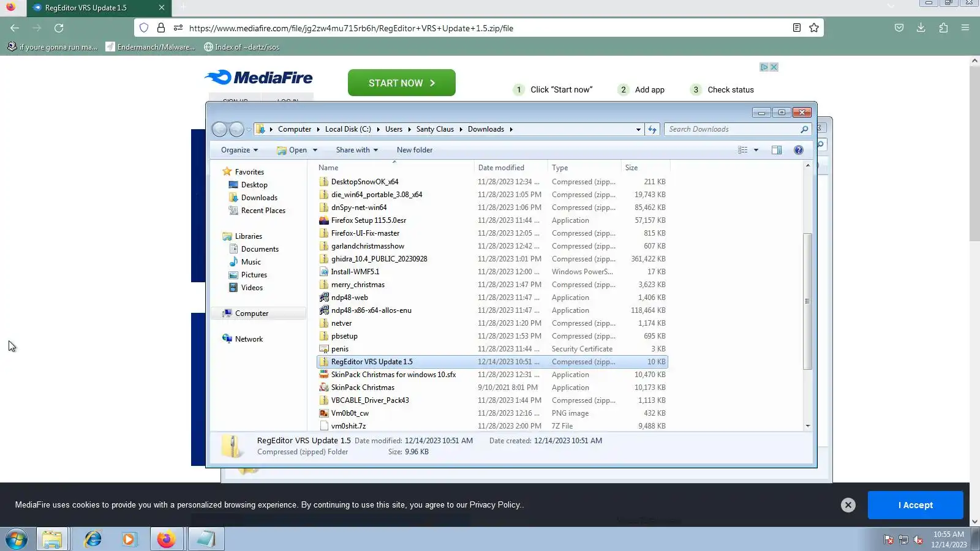
Task: Select the ghidra_10.4_PUBLIC_20230928 file
Action: [x=492, y=259]
